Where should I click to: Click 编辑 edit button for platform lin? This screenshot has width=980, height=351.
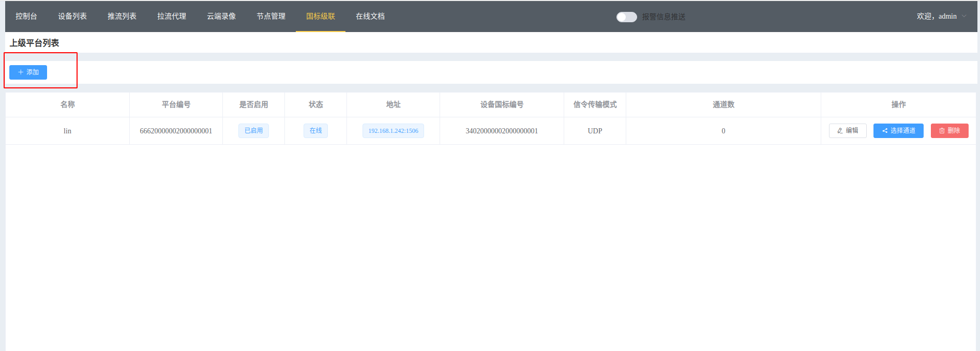click(848, 131)
